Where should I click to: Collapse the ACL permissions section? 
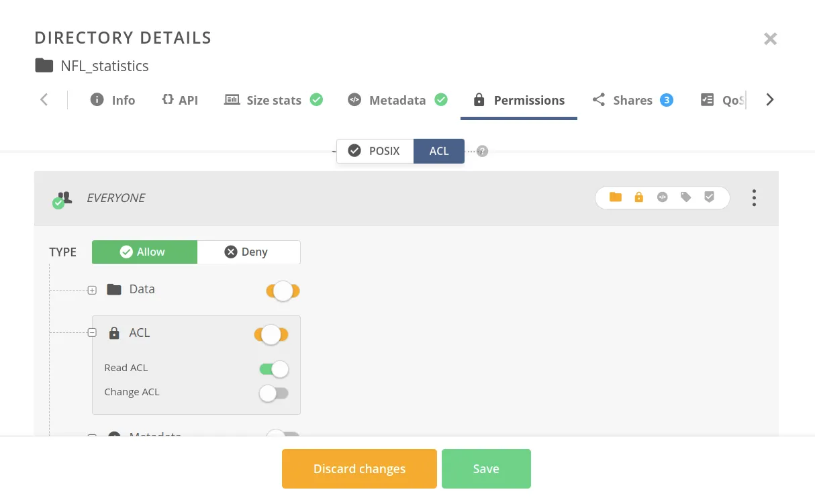coord(91,333)
